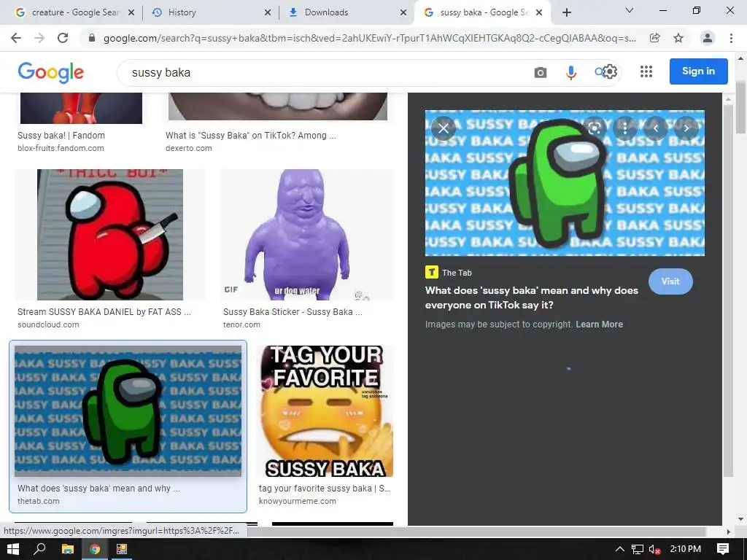Viewport: 747px width, 560px height.
Task: Close the Downloads tab
Action: [x=403, y=12]
